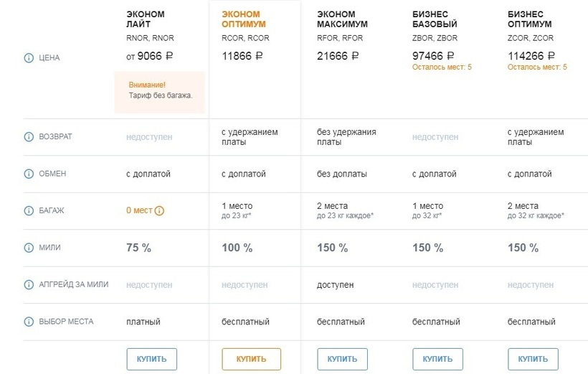
Task: Choose the БИЗНЕС БАЗОВЫЙ fare header
Action: point(435,19)
